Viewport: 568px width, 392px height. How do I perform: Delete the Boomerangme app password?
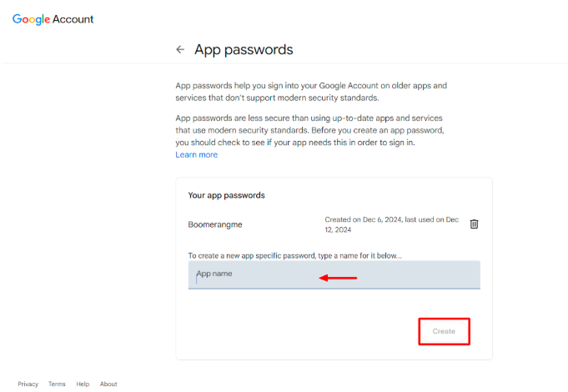point(474,224)
